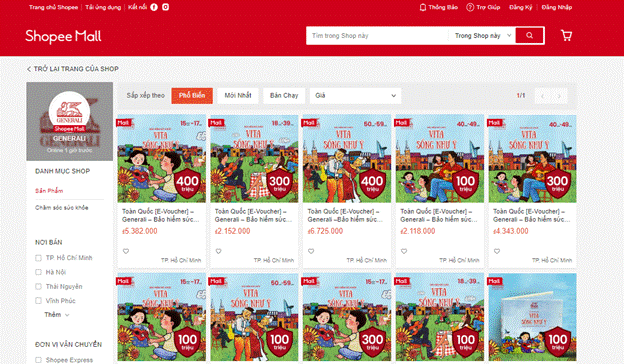Open the đ2.118.000 product thumbnail
The image size is (624, 364).
point(440,159)
